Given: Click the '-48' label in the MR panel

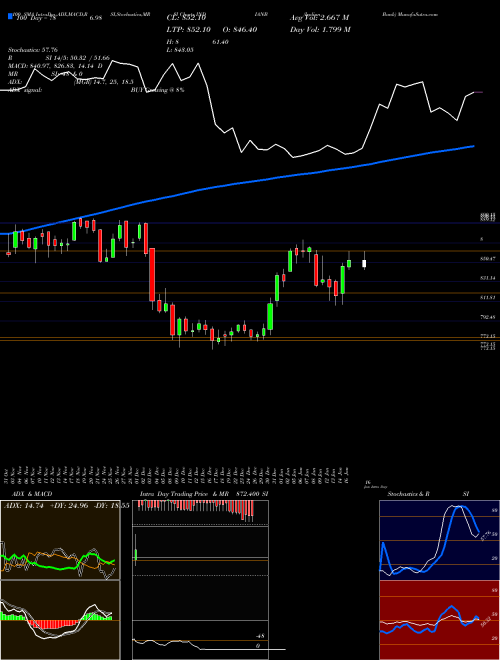Looking at the screenshot, I should 260,636.
